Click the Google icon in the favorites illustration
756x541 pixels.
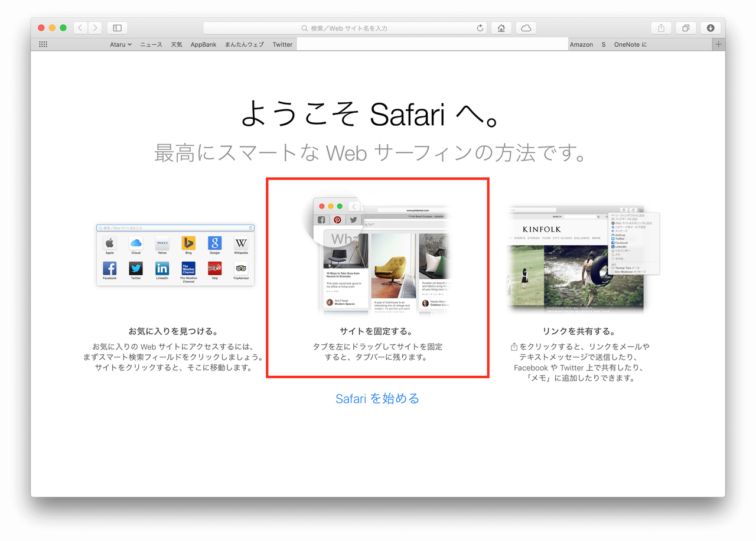[215, 243]
